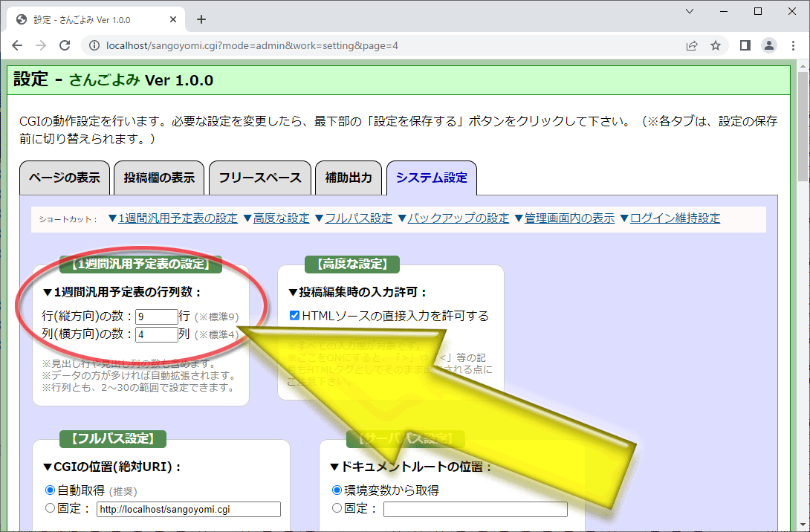Maximize the browser window
This screenshot has height=532, width=810.
coord(758,11)
